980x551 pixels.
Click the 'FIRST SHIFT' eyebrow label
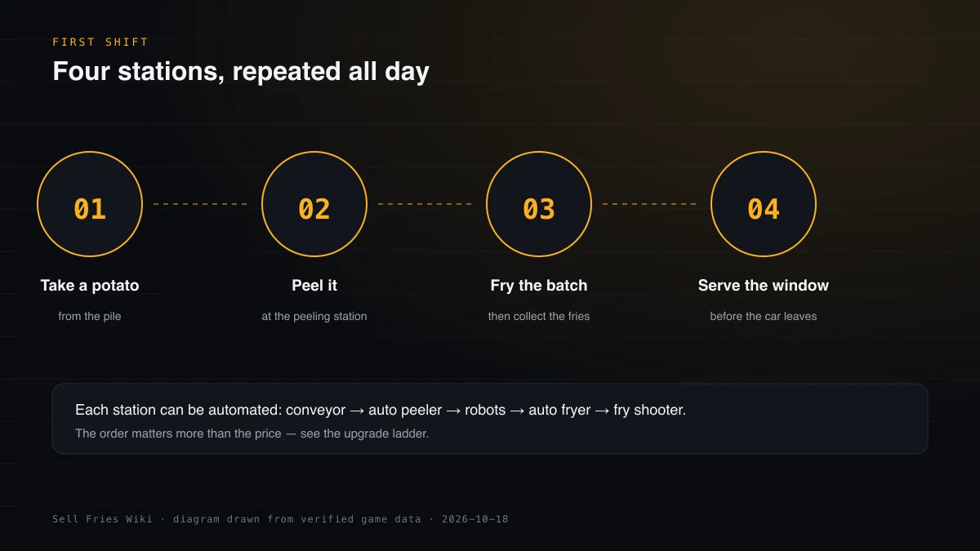click(x=100, y=42)
